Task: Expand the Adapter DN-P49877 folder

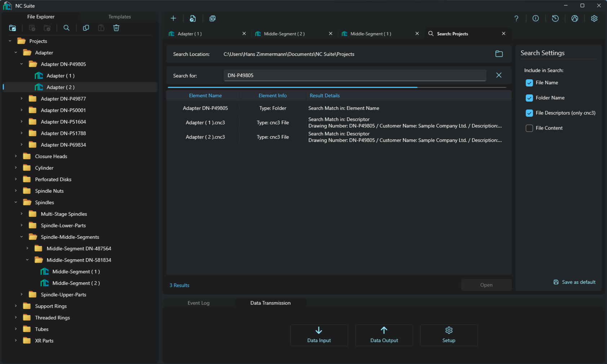Action: click(22, 99)
